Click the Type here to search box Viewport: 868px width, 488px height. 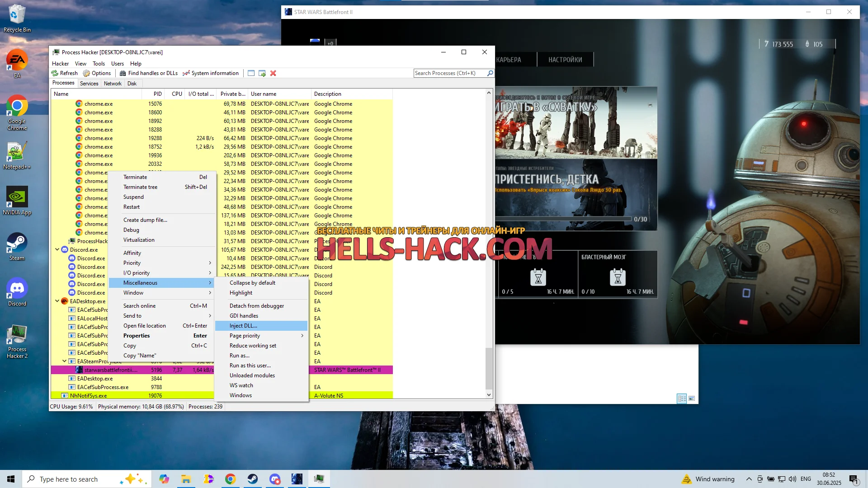point(86,479)
